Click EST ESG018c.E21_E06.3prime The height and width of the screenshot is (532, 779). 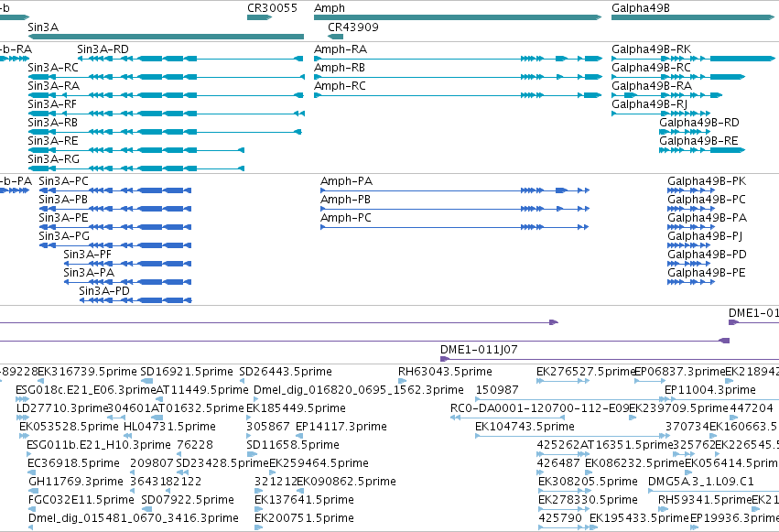click(x=23, y=399)
